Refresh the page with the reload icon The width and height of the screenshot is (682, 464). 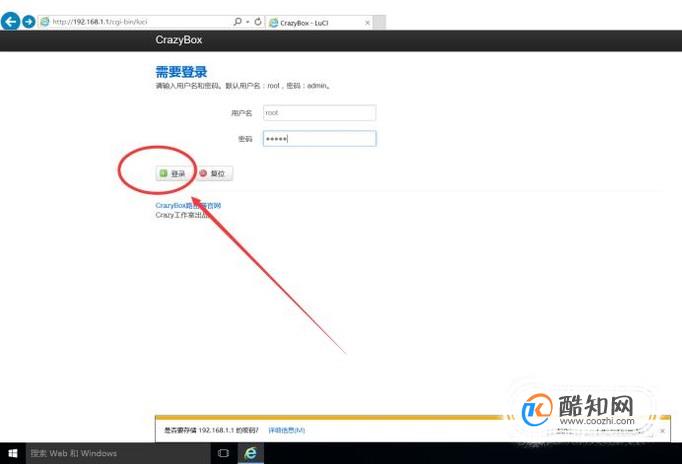[258, 21]
